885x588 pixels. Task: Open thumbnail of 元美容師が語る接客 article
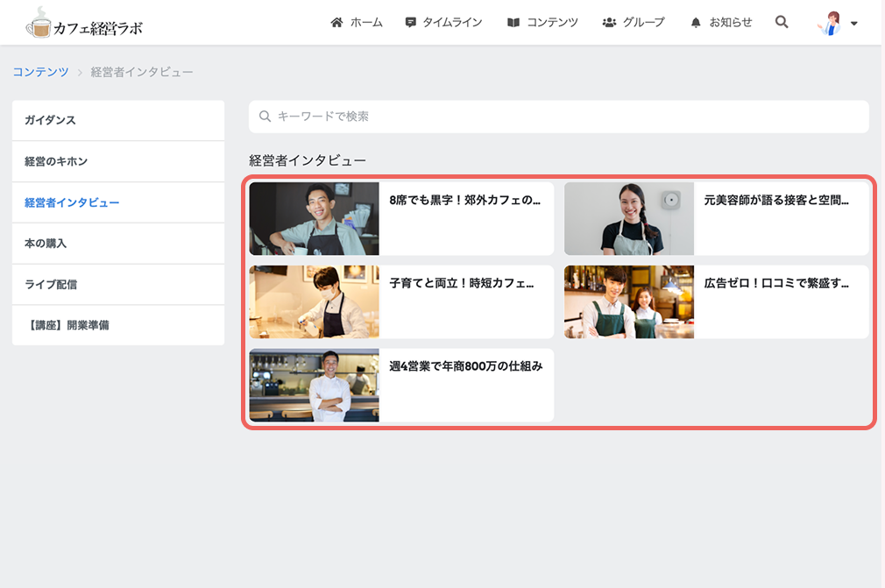pos(629,218)
